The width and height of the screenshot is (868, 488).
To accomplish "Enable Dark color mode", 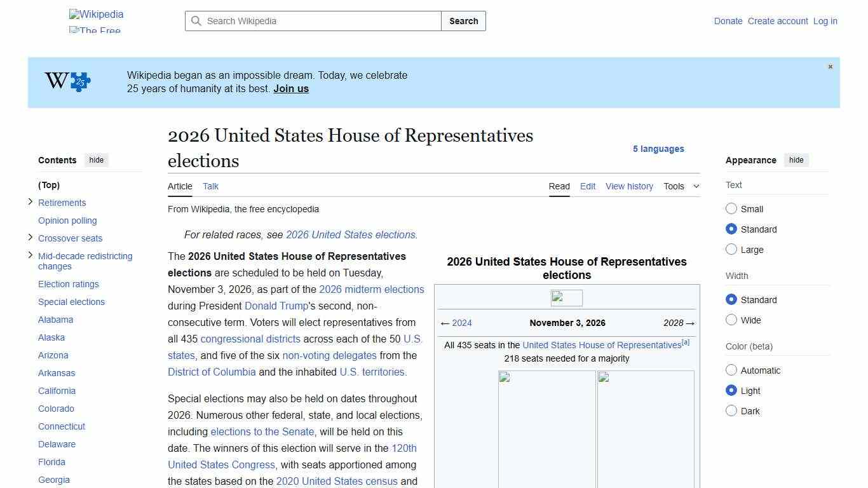I will pos(731,410).
